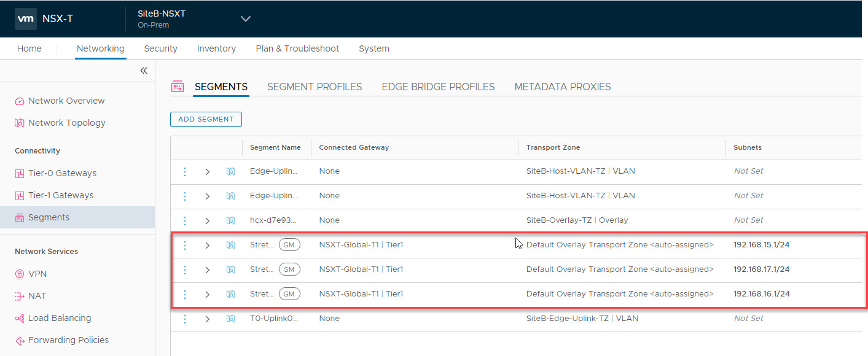
Task: Click topology icon on 192.168.17.1/24 segment row
Action: tap(231, 269)
